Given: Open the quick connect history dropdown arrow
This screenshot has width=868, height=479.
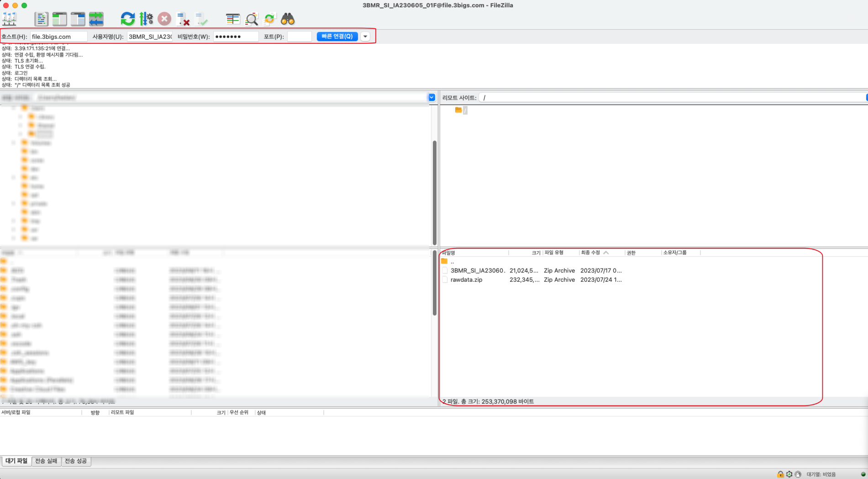Looking at the screenshot, I should (365, 37).
